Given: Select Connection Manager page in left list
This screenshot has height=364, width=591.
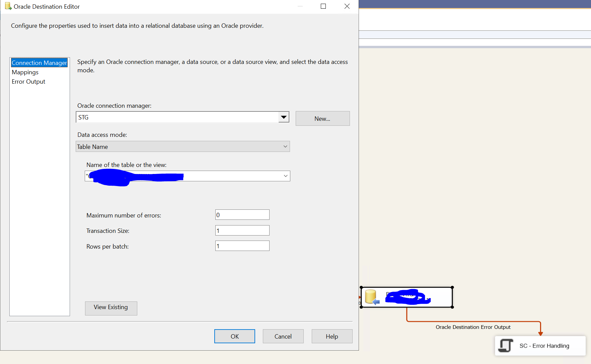Looking at the screenshot, I should click(40, 63).
